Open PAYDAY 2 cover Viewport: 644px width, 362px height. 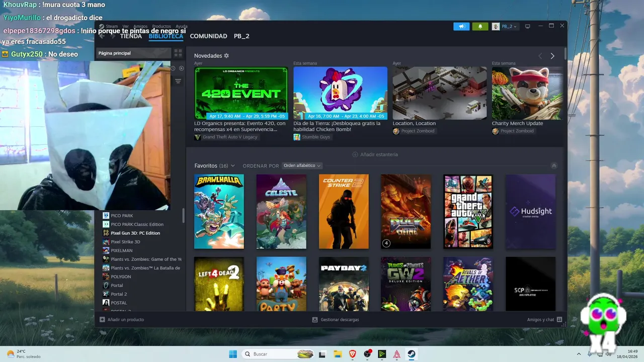point(344,284)
